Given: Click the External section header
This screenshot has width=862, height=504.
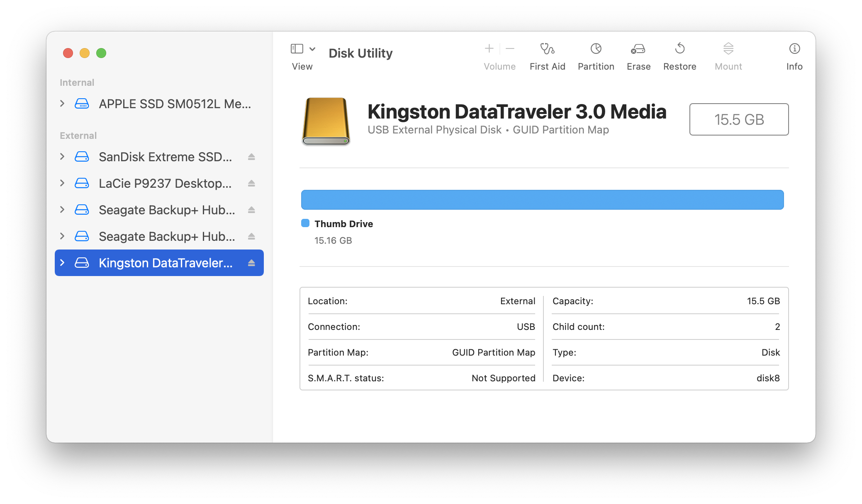Looking at the screenshot, I should click(x=78, y=136).
